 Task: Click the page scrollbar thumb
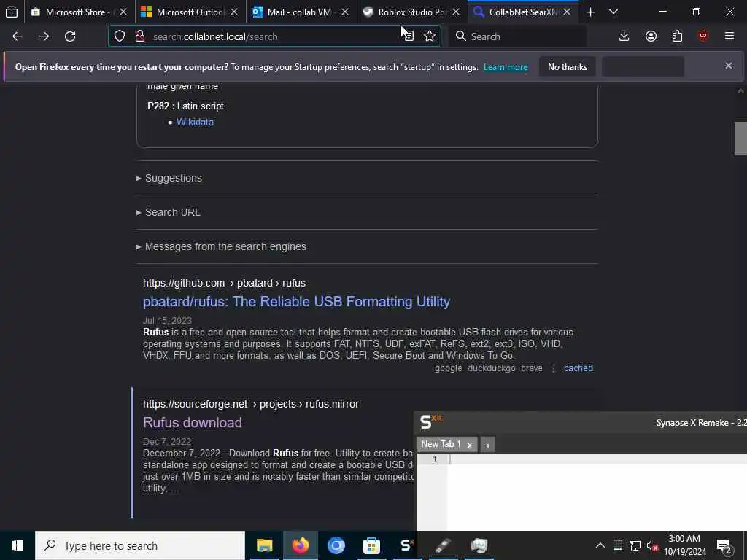pos(740,138)
